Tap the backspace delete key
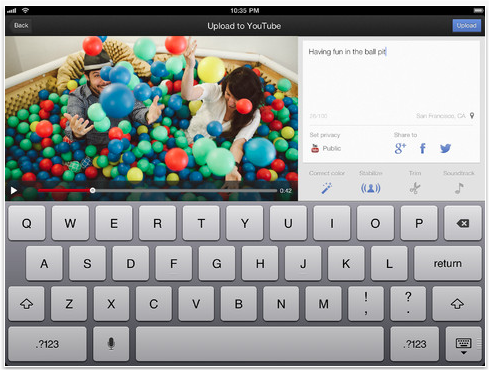 pyautogui.click(x=463, y=223)
